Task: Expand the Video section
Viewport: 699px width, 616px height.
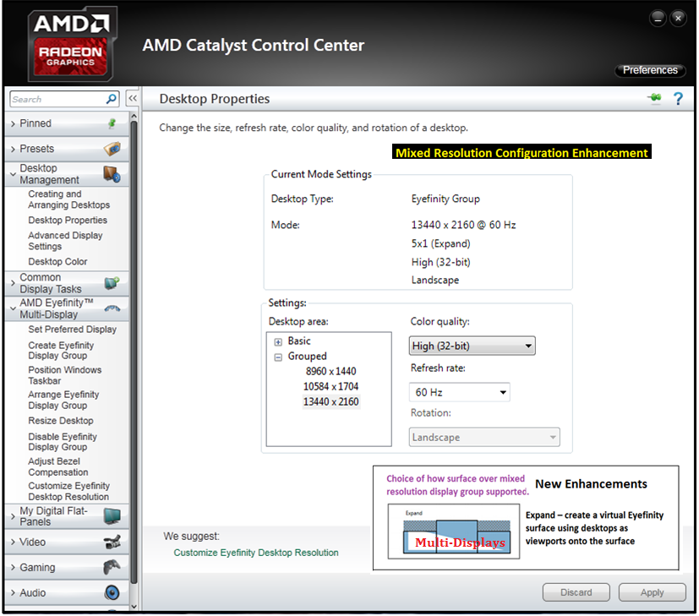Action: click(x=13, y=542)
